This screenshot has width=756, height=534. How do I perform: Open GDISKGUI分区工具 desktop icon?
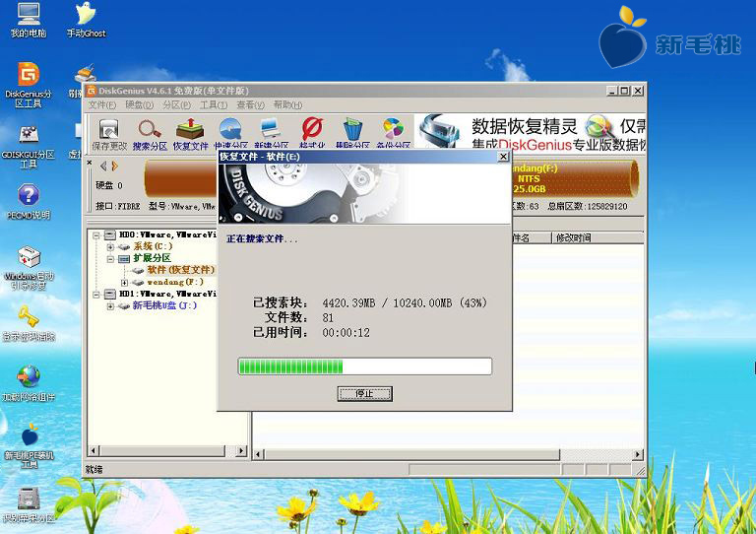[x=29, y=147]
